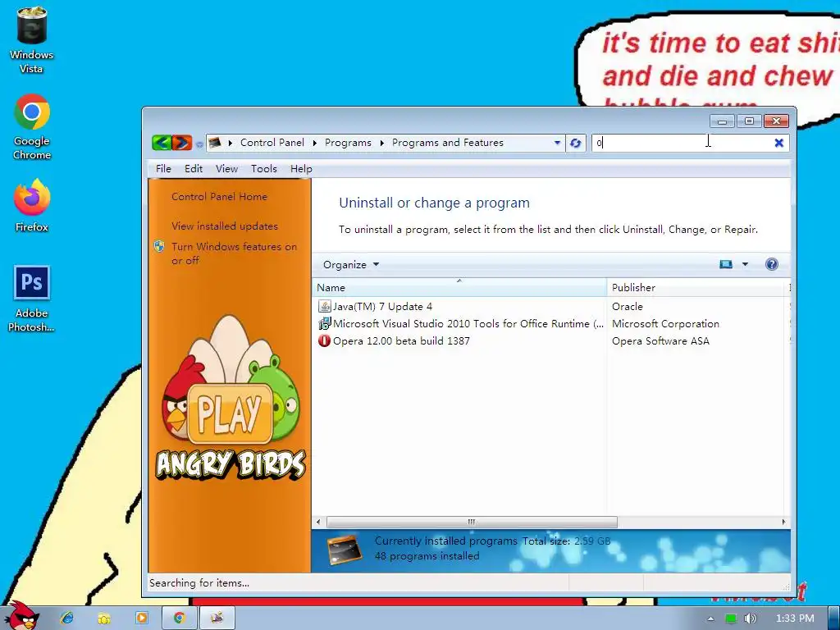Screen dimensions: 840x630
Task: Click the volume speaker tray icon
Action: (751, 619)
